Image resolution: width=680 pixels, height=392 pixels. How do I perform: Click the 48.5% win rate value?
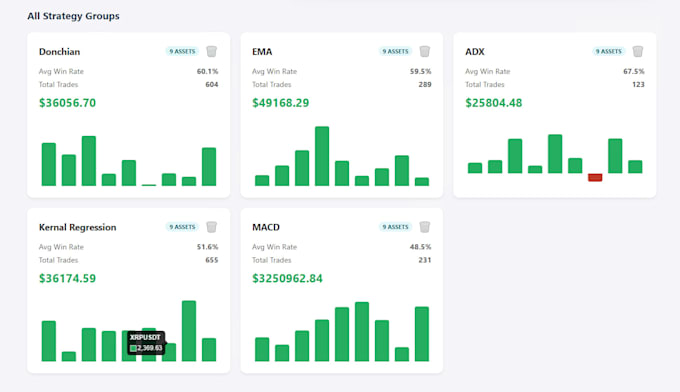pyautogui.click(x=421, y=247)
